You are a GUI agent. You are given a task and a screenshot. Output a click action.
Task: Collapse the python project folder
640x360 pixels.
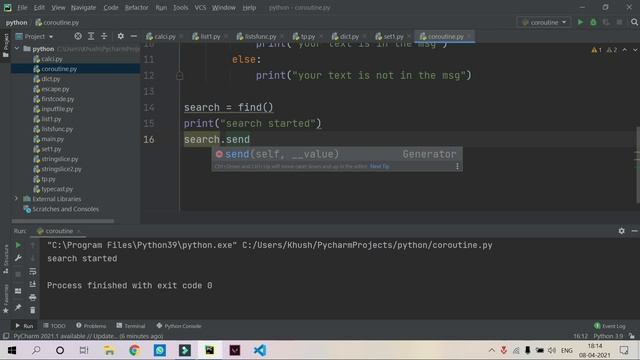click(x=17, y=49)
